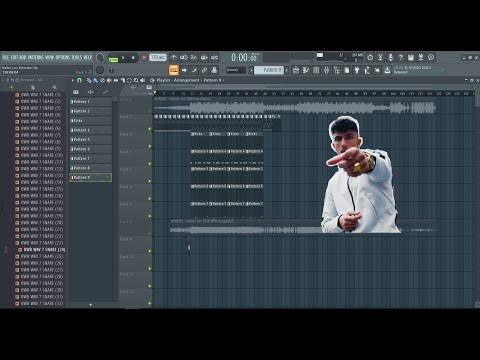The width and height of the screenshot is (480, 360).
Task: Open the plugin picker plug icon
Action: click(x=357, y=70)
